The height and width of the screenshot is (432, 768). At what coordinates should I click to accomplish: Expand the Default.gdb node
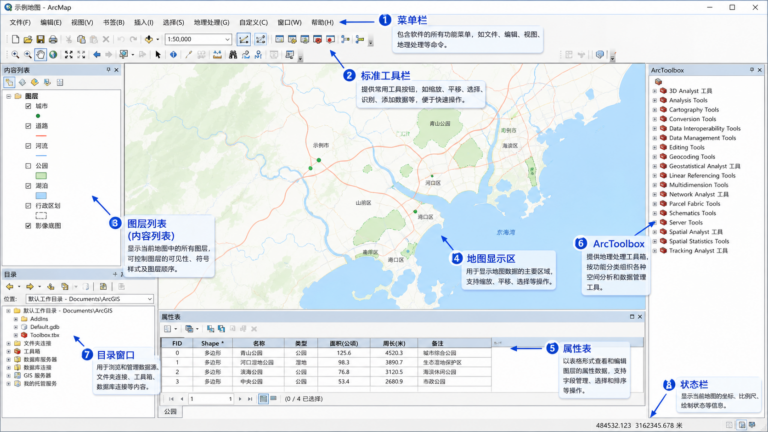[x=16, y=327]
